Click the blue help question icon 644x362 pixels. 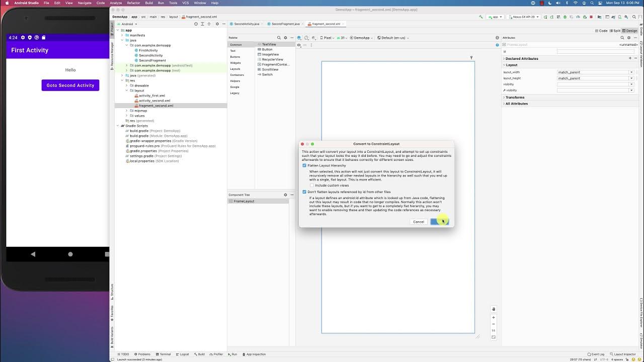pos(497,45)
